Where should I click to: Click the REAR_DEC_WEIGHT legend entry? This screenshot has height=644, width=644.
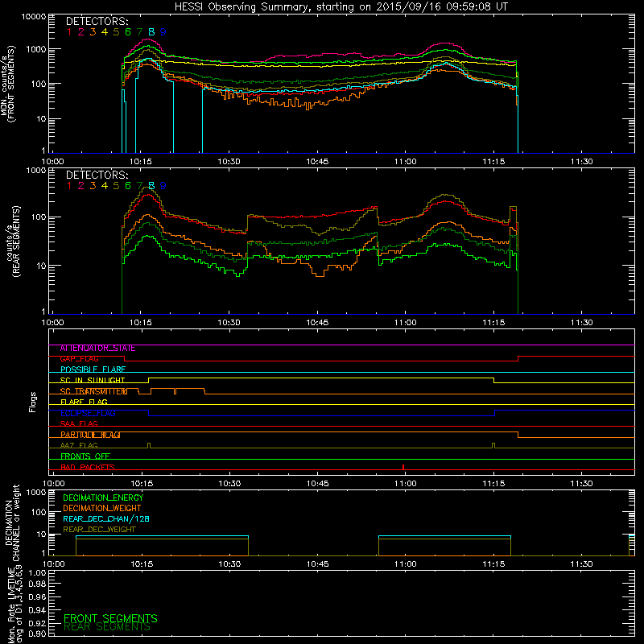tap(99, 530)
